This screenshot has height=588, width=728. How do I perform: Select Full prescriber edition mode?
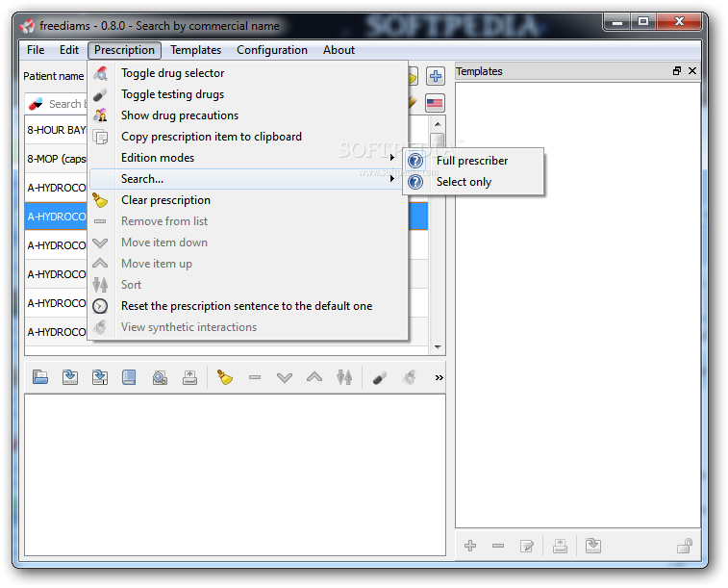coord(474,161)
